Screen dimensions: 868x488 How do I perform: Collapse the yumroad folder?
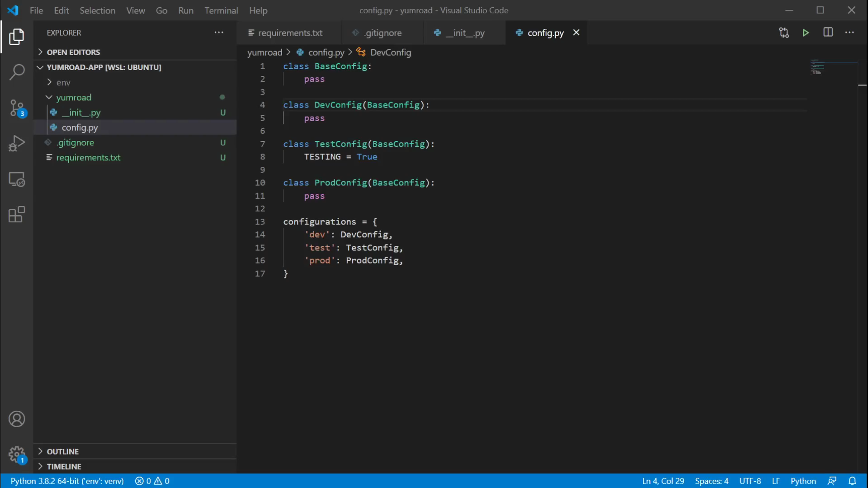[x=135, y=97]
